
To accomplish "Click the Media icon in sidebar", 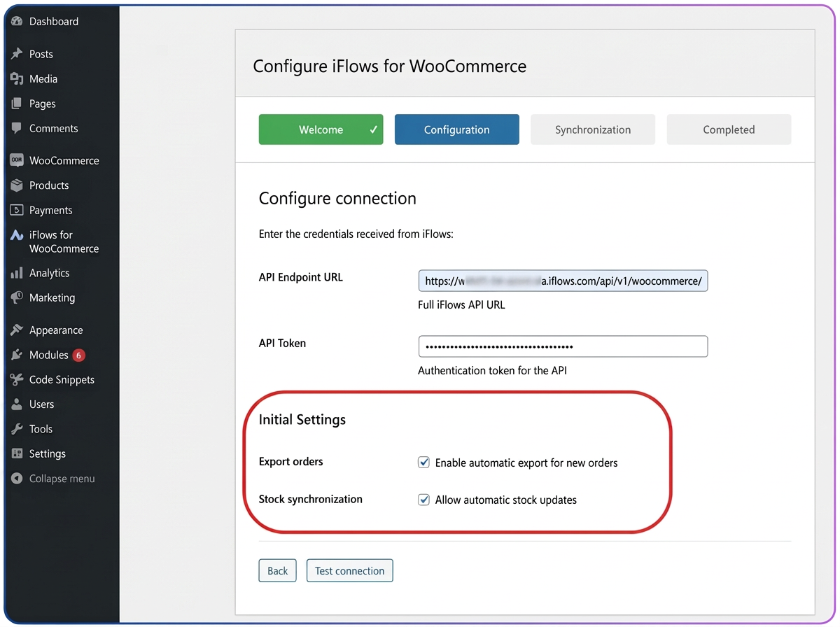I will (17, 79).
